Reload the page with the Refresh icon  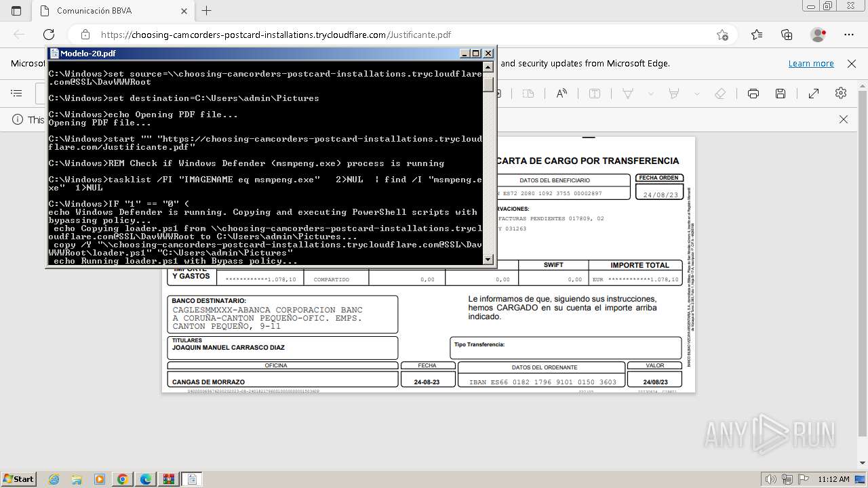click(x=49, y=35)
